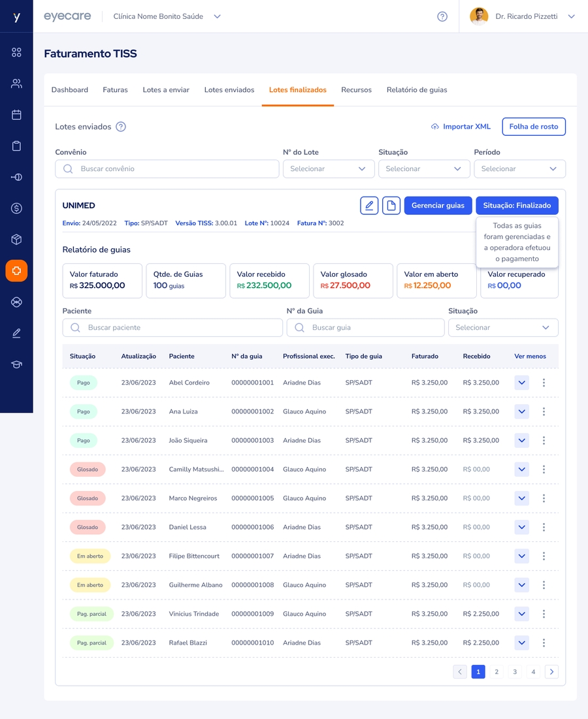The height and width of the screenshot is (719, 588).
Task: Expand row details for Camilly Matsushi guide
Action: click(x=521, y=470)
